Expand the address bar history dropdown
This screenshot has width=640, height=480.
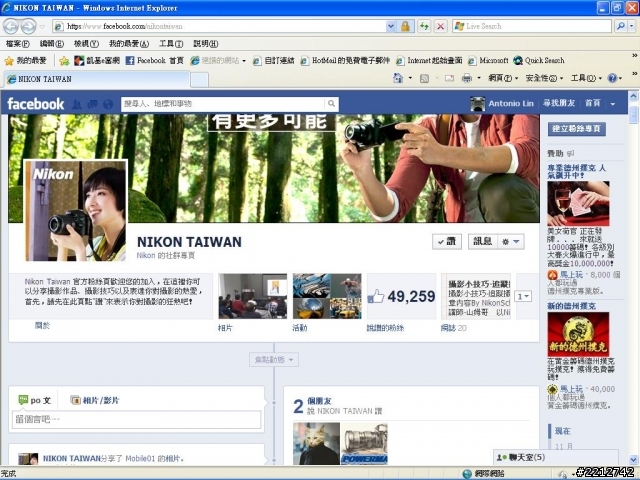pos(391,27)
